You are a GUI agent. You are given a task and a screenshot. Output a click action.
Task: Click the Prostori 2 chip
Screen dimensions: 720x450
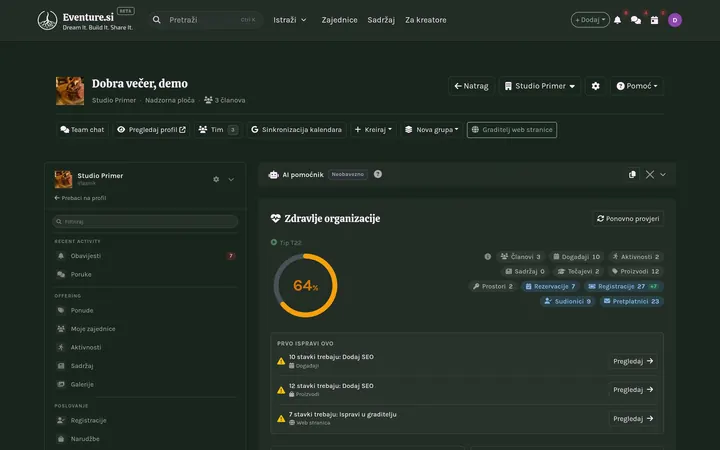(x=493, y=287)
